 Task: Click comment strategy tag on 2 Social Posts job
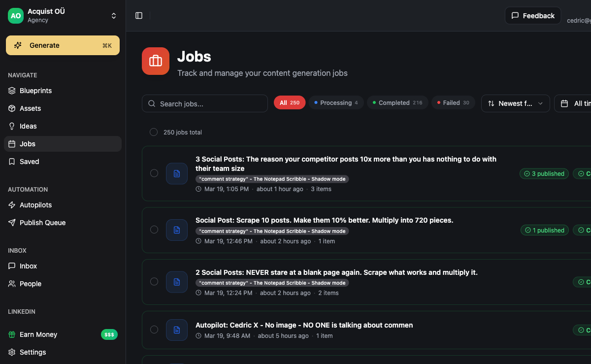pyautogui.click(x=272, y=283)
